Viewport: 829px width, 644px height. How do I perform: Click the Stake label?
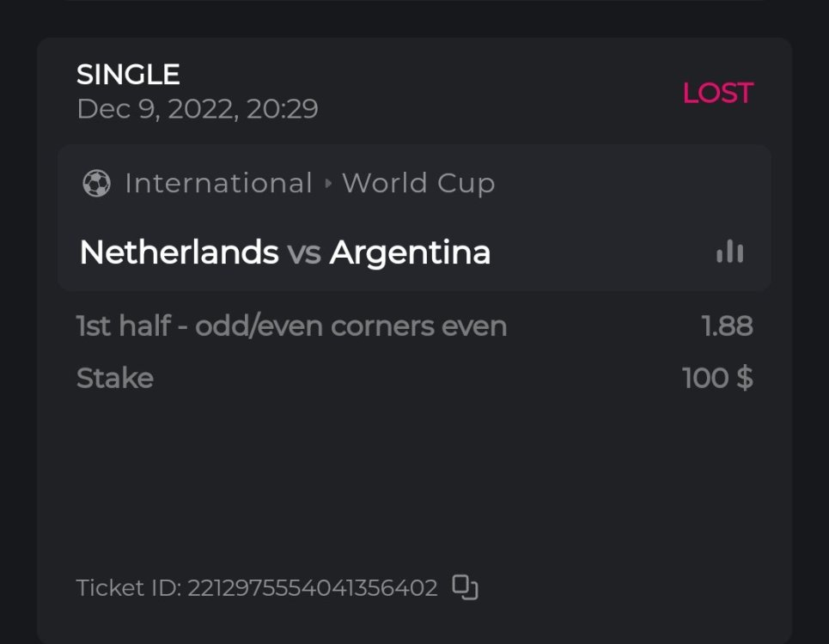click(x=115, y=378)
